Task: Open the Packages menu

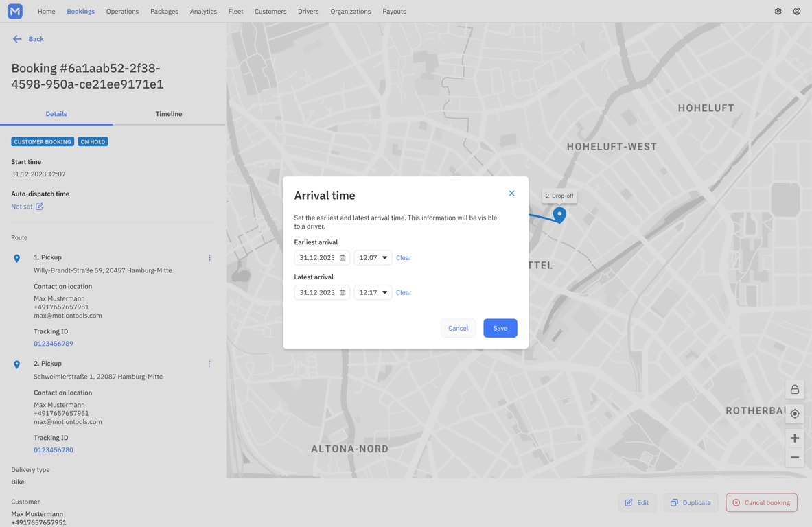Action: coord(164,12)
